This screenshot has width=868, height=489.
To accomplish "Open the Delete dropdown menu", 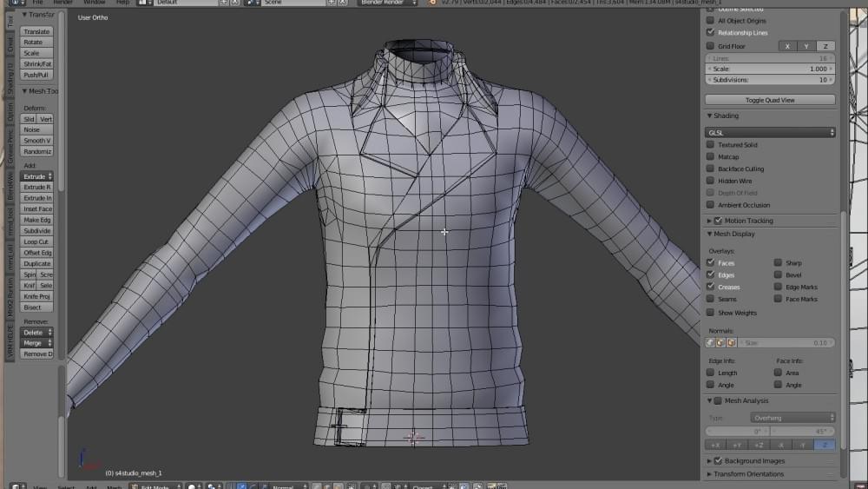I will pyautogui.click(x=37, y=333).
